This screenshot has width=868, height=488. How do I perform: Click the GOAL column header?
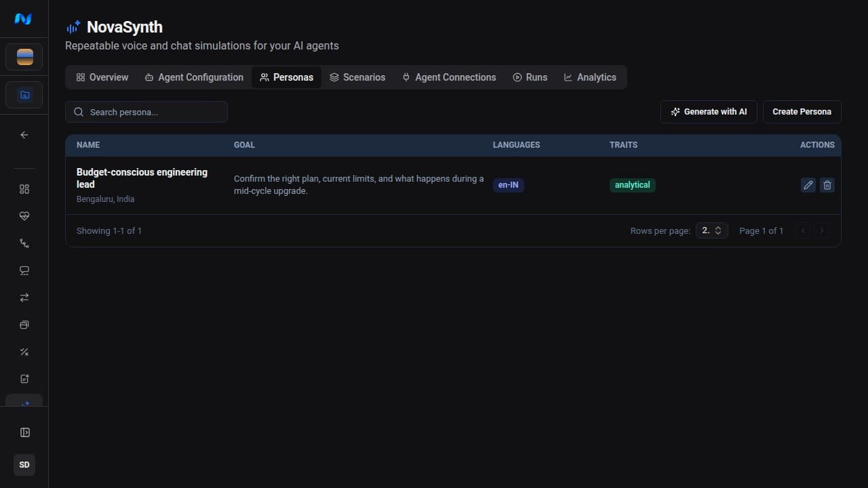click(x=244, y=145)
